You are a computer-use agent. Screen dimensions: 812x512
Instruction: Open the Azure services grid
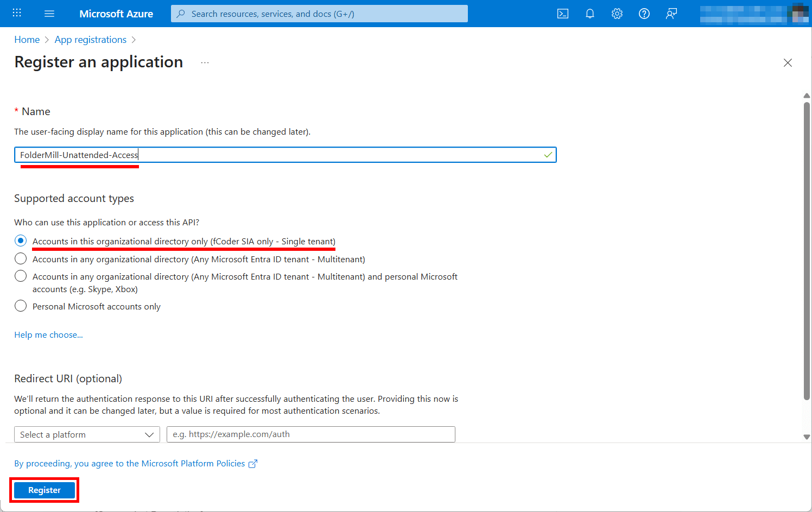click(16, 13)
